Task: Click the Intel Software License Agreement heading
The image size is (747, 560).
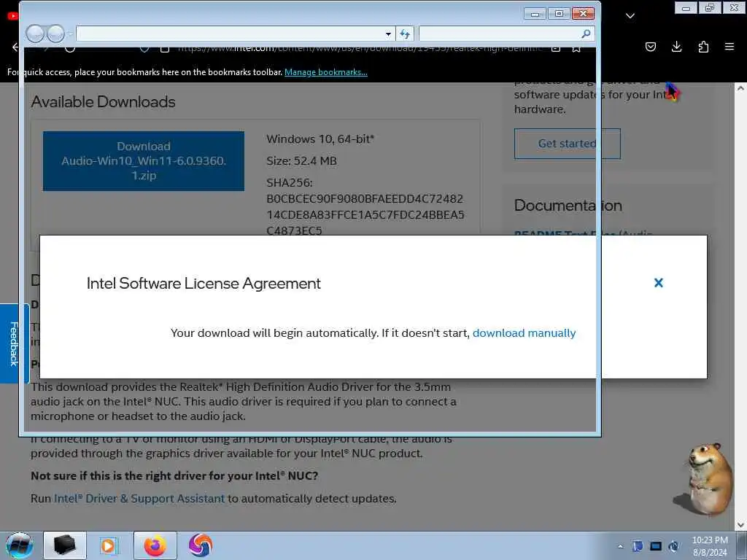Action: 204,284
